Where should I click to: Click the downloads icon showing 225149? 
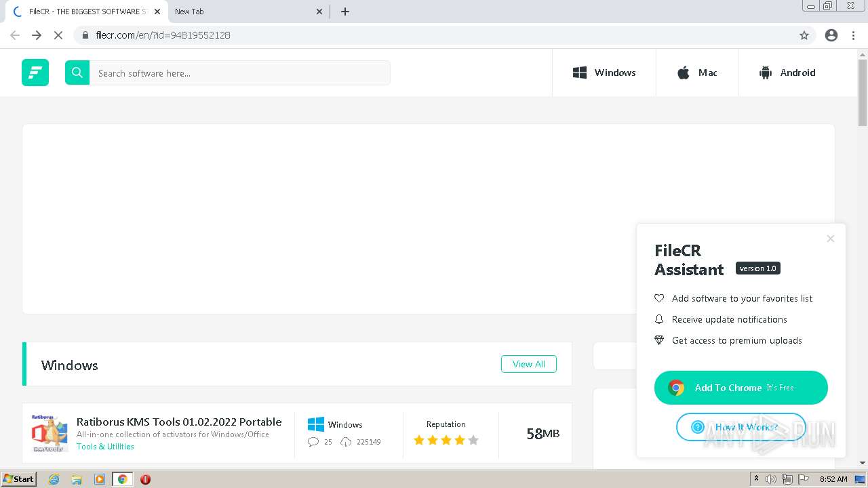[x=346, y=442]
